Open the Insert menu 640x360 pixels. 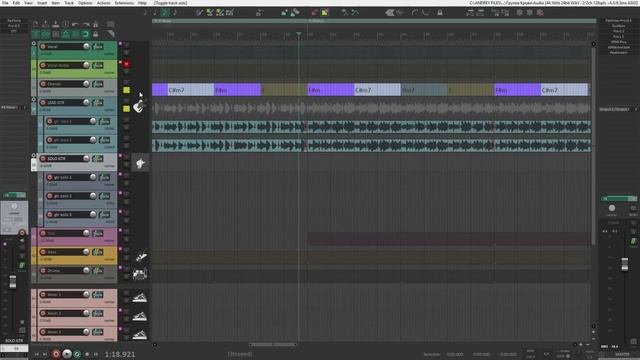[x=42, y=3]
